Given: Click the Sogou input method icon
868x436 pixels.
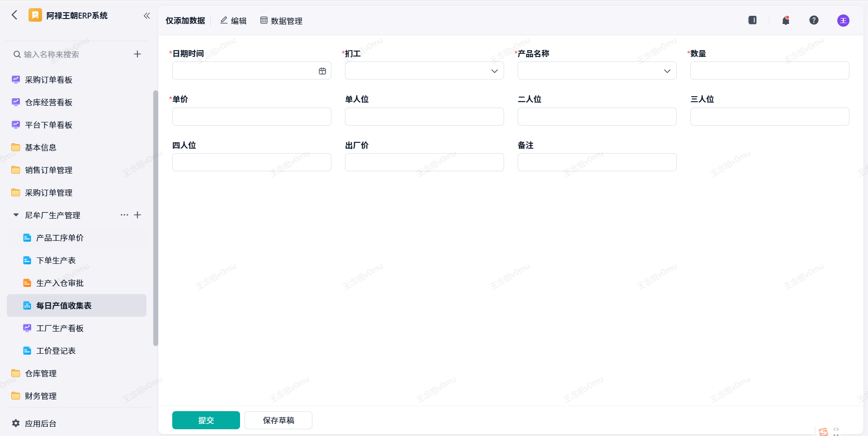Looking at the screenshot, I should pos(823,432).
